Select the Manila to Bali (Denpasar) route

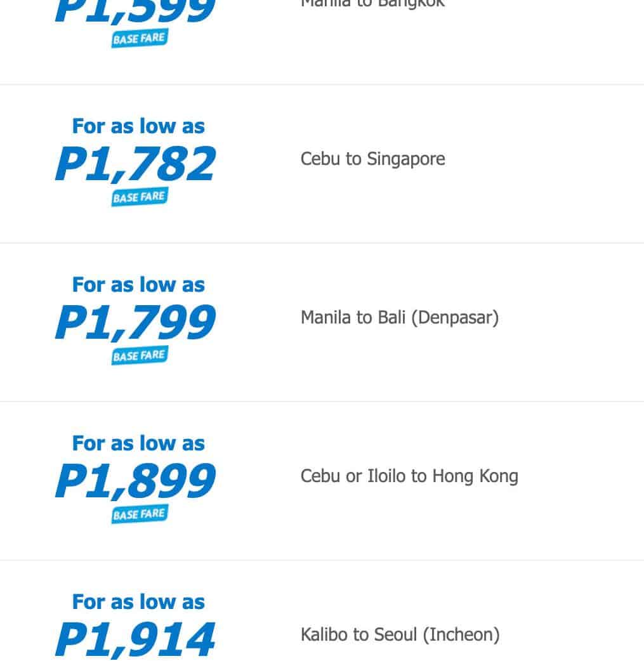pyautogui.click(x=399, y=317)
